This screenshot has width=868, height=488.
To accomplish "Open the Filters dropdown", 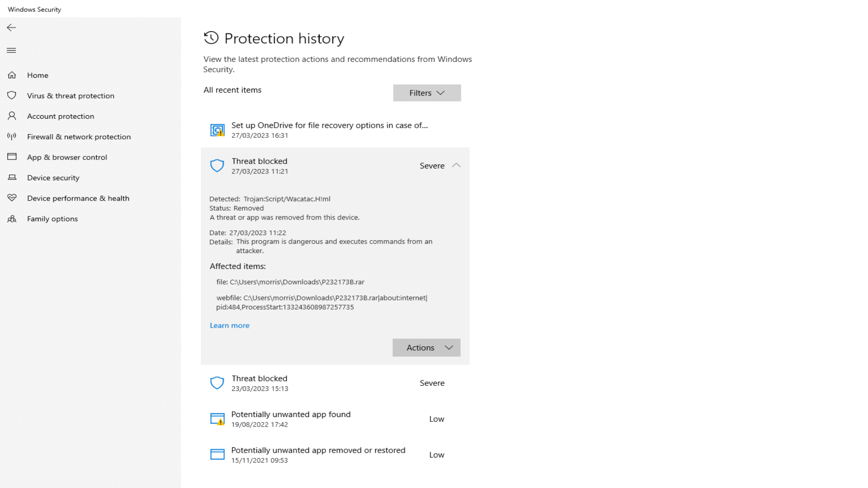I will 427,93.
